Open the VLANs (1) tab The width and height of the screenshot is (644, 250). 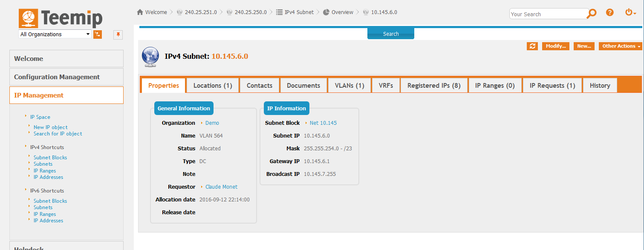[349, 86]
